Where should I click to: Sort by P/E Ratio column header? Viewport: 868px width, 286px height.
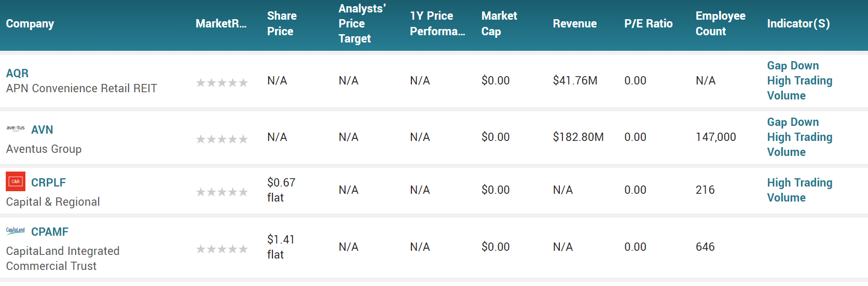648,24
